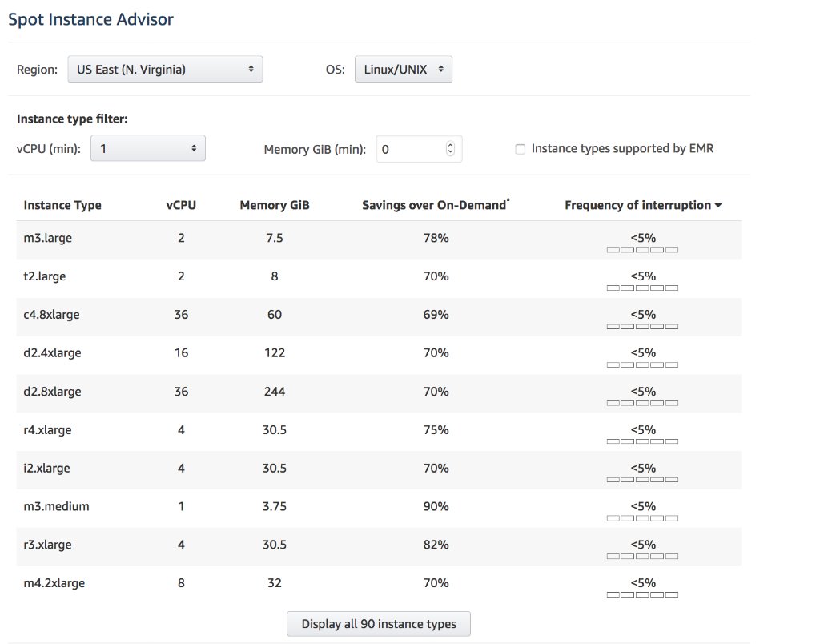Screen dimensions: 820x644
Task: Select the m3.medium instance name
Action: (x=57, y=506)
